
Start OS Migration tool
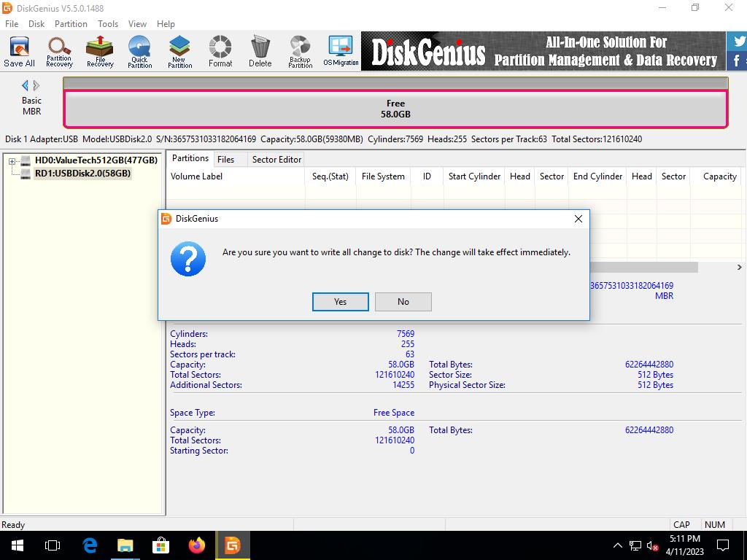(x=341, y=51)
